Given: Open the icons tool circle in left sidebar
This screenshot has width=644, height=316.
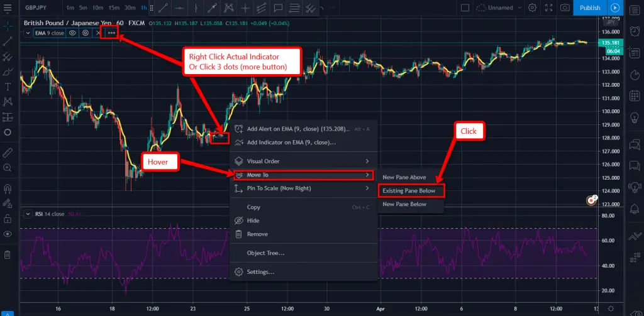Looking at the screenshot, I should point(8,133).
